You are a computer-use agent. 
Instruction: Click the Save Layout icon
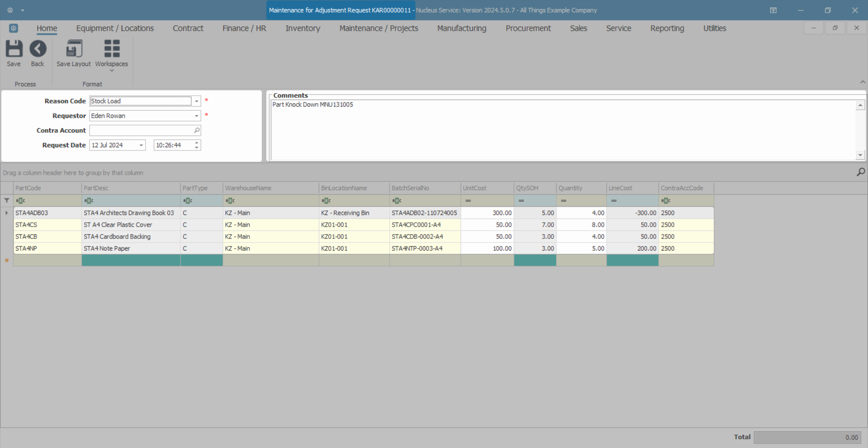pos(74,49)
